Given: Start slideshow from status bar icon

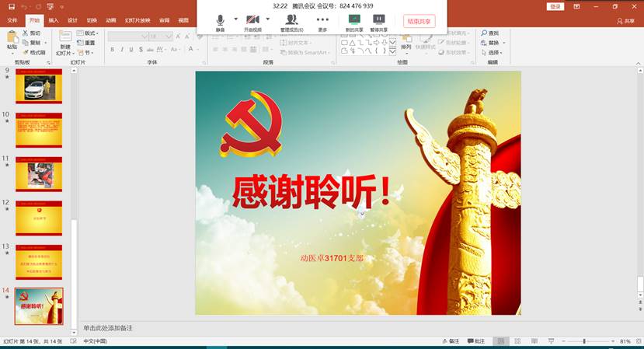Looking at the screenshot, I should tap(551, 341).
